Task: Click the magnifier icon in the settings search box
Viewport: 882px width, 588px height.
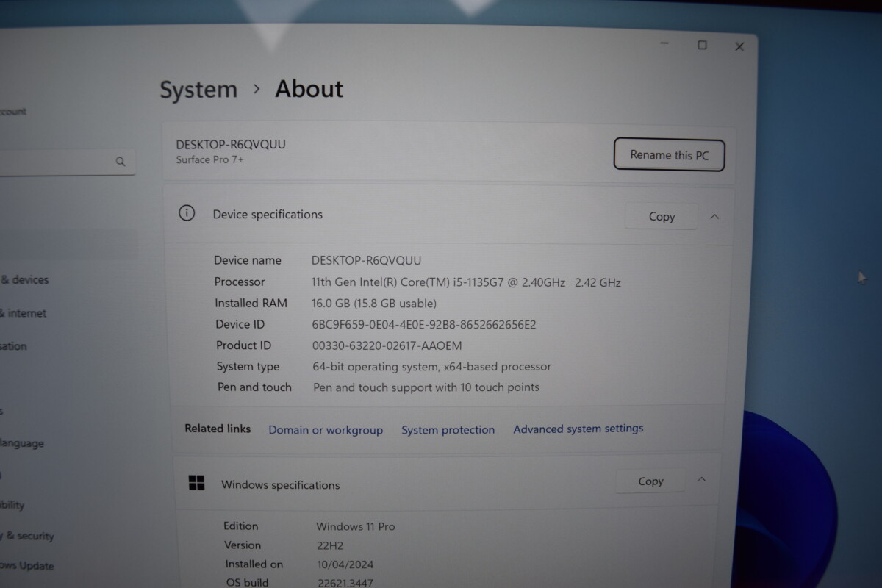Action: coord(121,162)
